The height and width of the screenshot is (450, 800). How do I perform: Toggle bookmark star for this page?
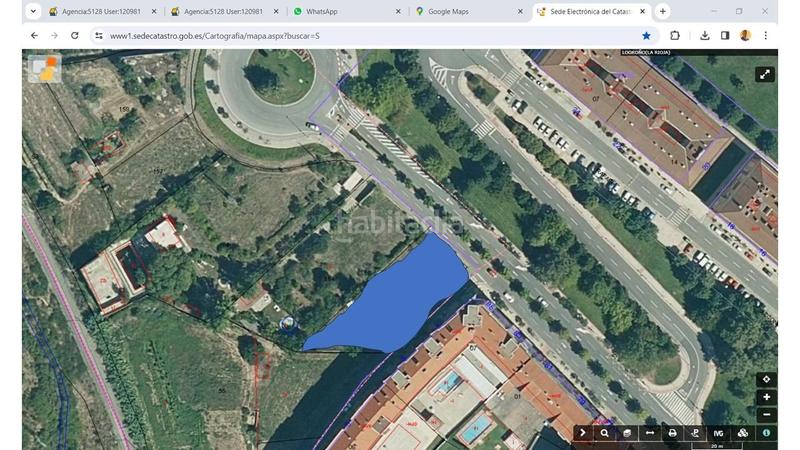point(646,35)
